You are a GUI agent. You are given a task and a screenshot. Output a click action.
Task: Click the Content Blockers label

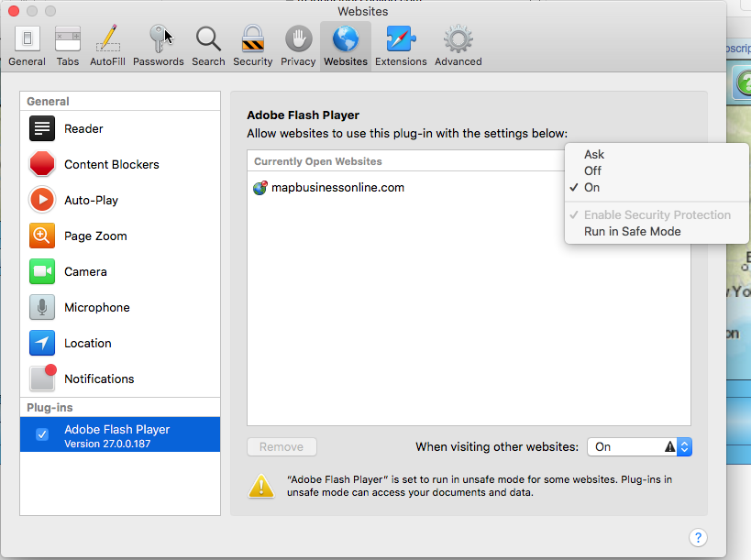[x=112, y=164]
